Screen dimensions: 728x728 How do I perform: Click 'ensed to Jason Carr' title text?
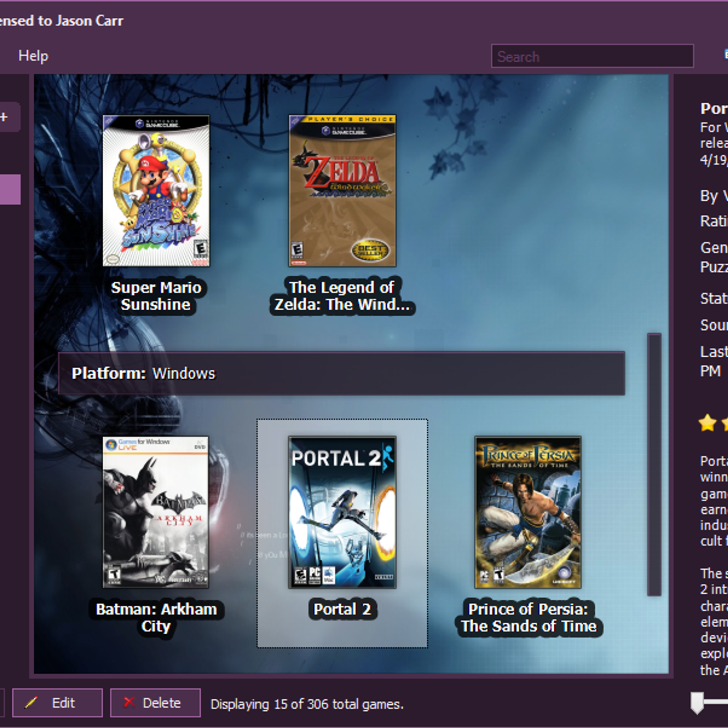(x=61, y=21)
